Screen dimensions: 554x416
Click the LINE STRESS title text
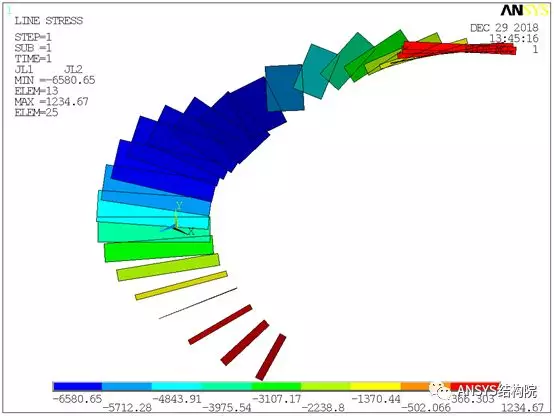[x=49, y=21]
